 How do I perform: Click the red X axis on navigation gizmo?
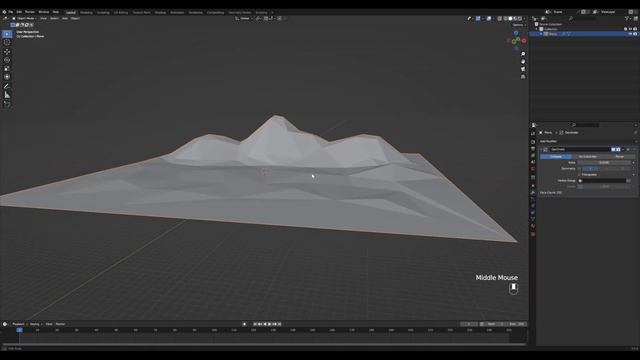524,41
